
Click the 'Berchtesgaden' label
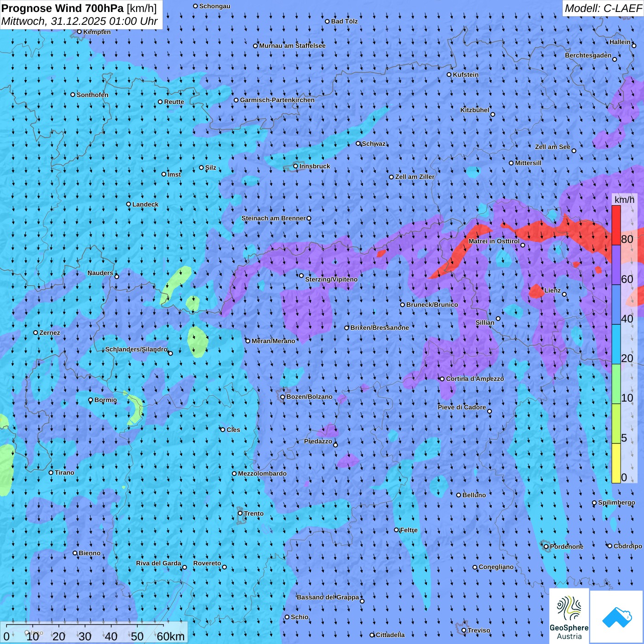point(588,55)
